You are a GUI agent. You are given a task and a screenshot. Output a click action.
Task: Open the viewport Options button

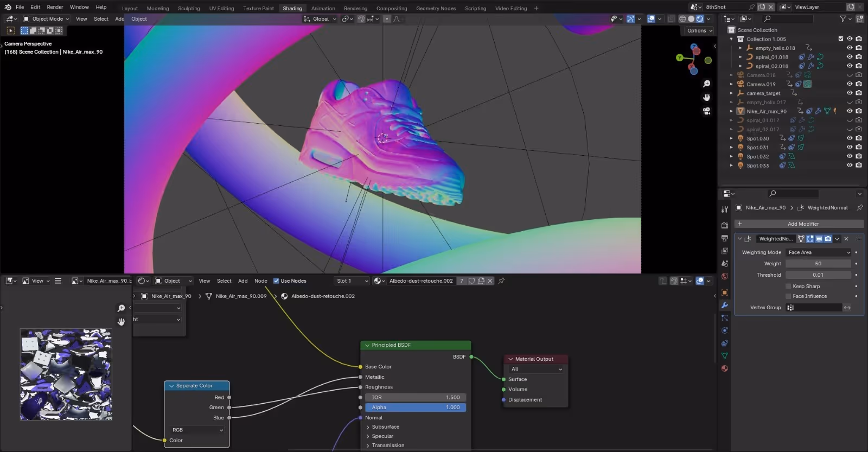(699, 30)
